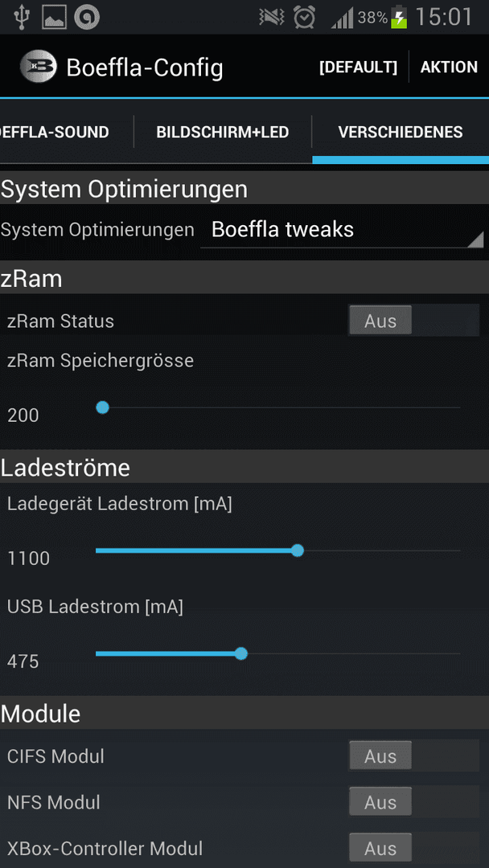Open the picture notification icon
Image resolution: width=489 pixels, height=868 pixels.
54,17
